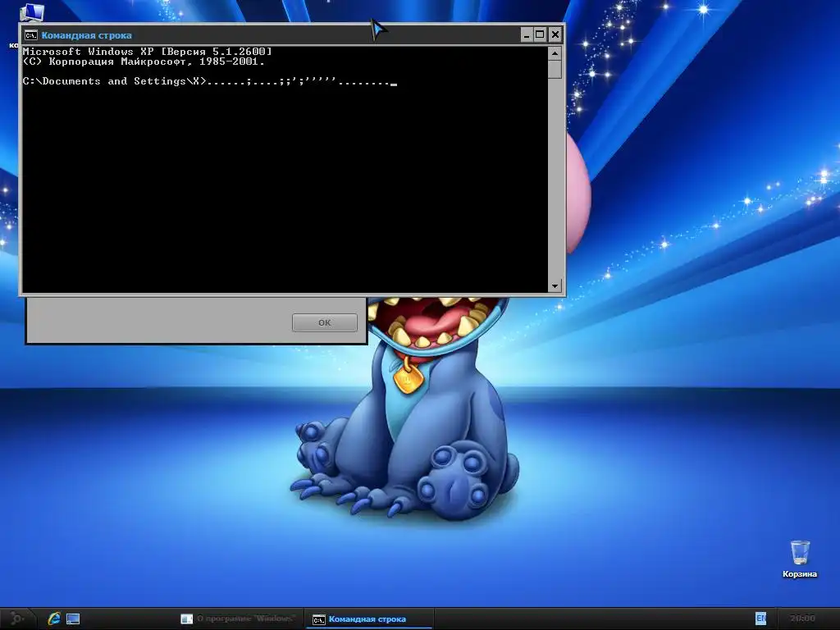Switch to 'О программе Windows' taskbar item
The image size is (840, 630).
click(240, 619)
